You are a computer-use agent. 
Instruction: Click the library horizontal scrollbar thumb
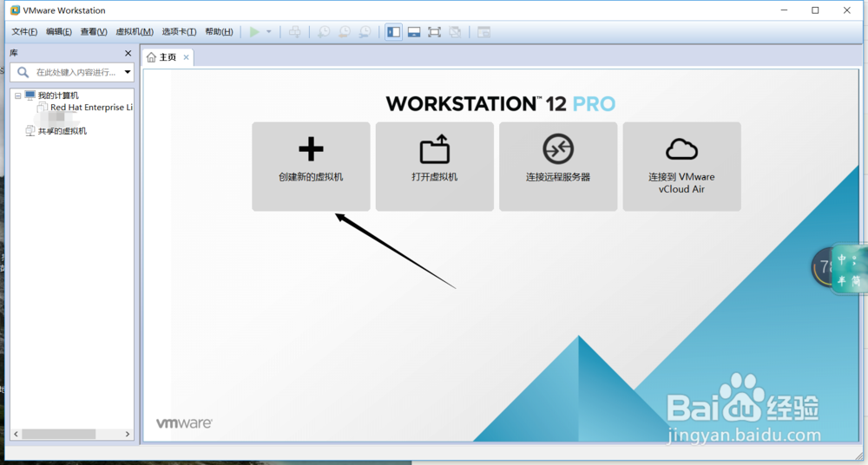coord(59,434)
